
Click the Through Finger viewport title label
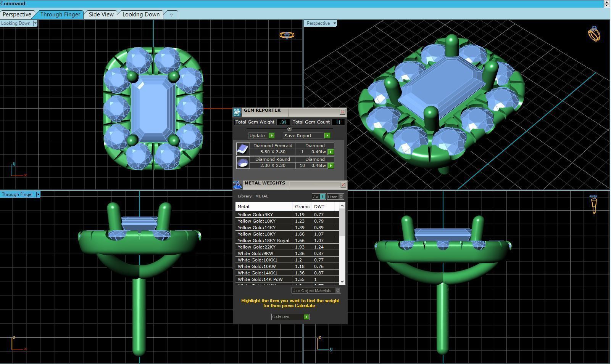(17, 194)
